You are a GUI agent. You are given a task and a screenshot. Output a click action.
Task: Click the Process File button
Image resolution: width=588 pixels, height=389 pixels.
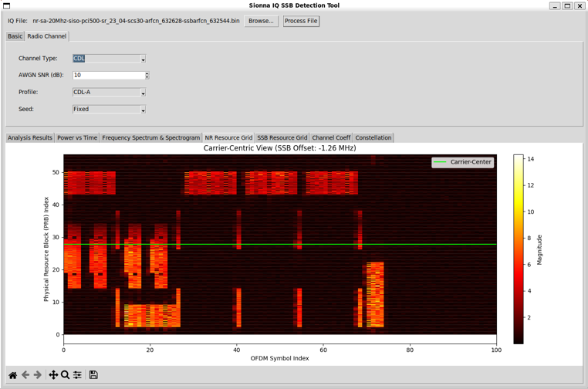pyautogui.click(x=301, y=21)
